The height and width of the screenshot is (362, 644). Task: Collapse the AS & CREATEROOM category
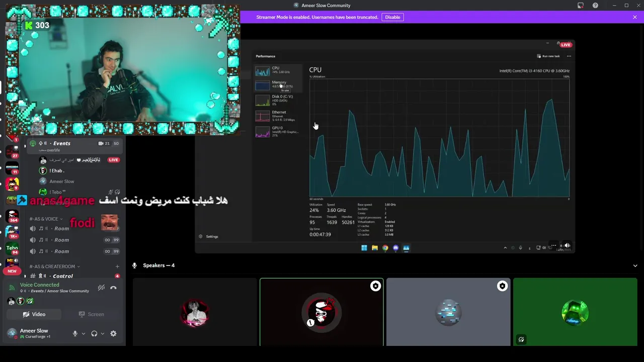[54, 266]
